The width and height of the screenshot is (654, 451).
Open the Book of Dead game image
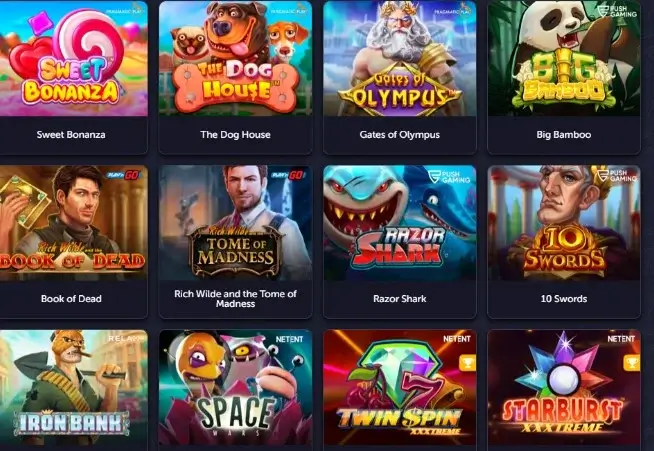(73, 223)
